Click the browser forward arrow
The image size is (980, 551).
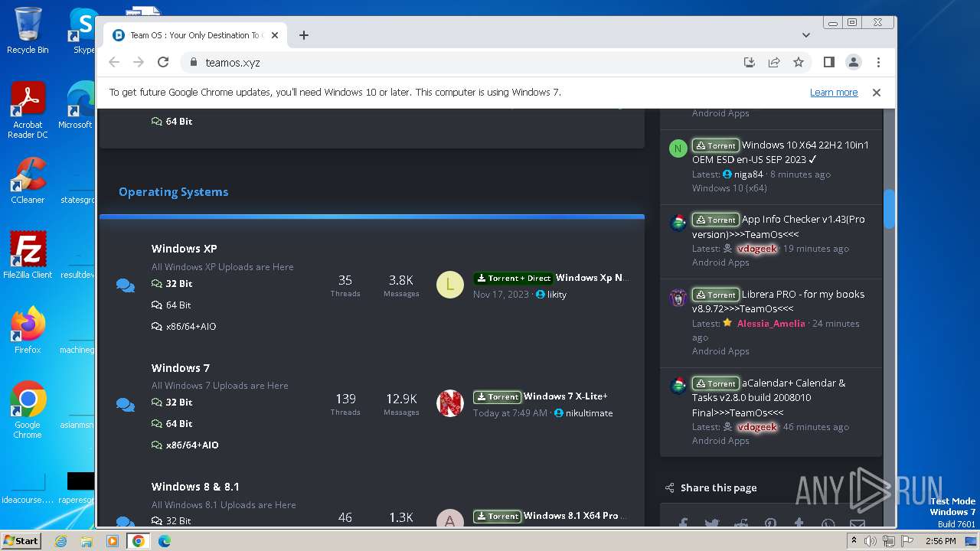coord(139,62)
